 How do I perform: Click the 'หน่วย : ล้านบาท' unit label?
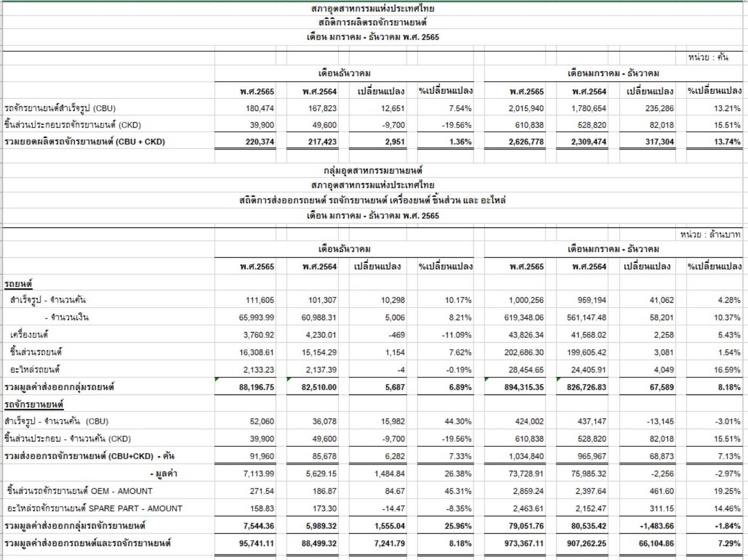click(710, 234)
